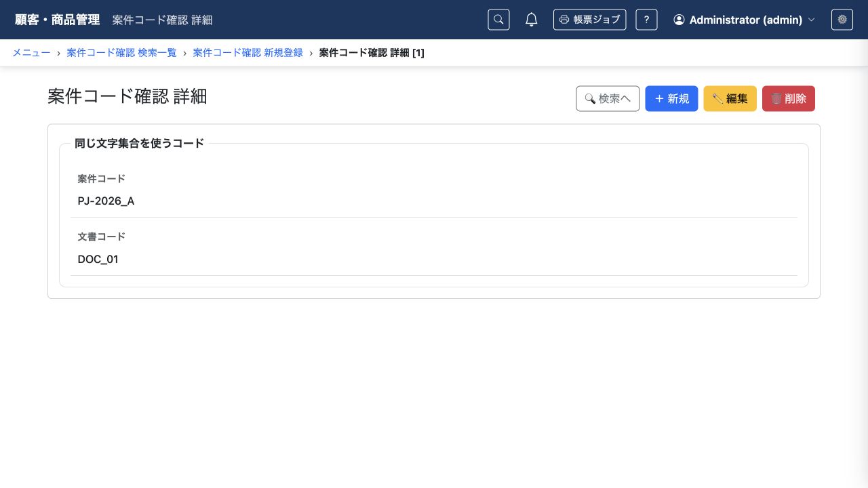Open the search magnifier icon in header
Image resolution: width=868 pixels, height=488 pixels.
498,20
